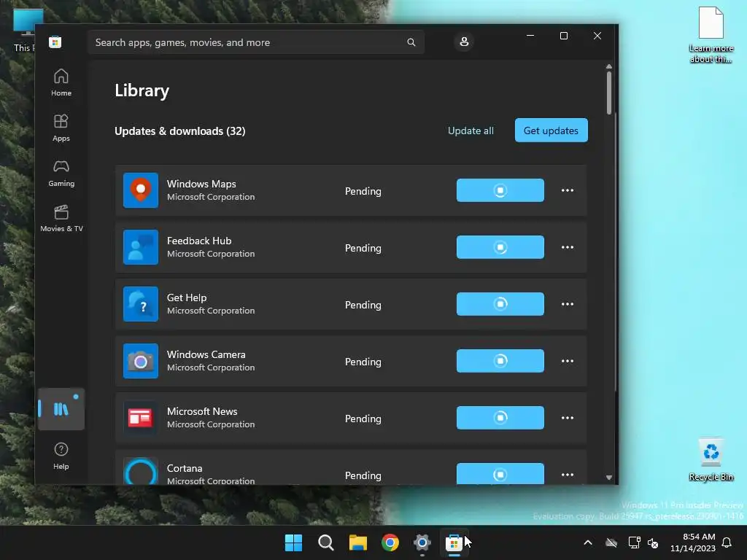The width and height of the screenshot is (747, 560).
Task: Click the Cortana app icon
Action: click(141, 472)
